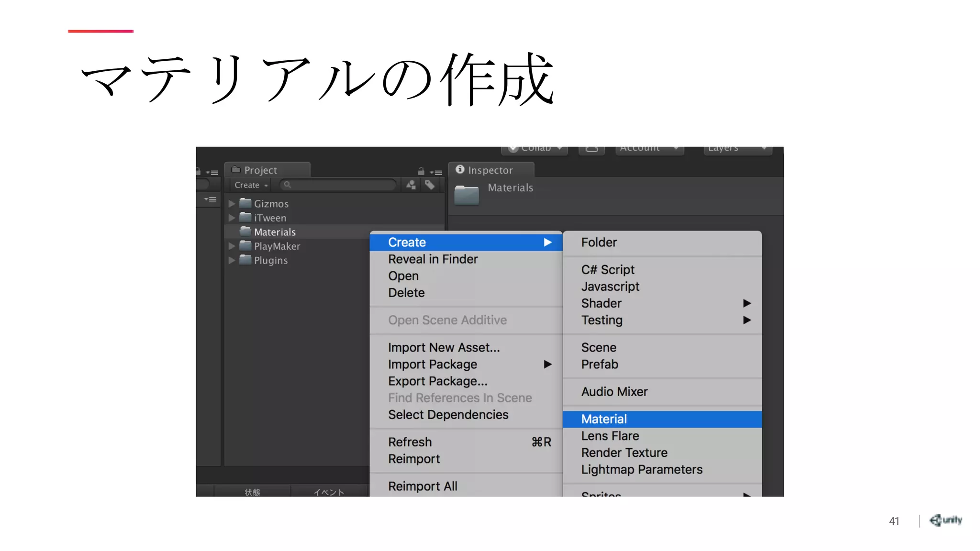Click C# Script in the submenu
The width and height of the screenshot is (980, 551).
(608, 270)
